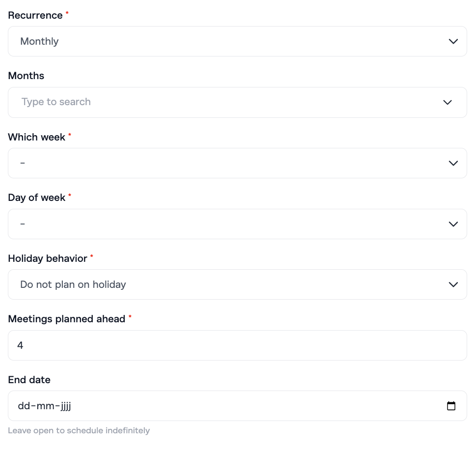Viewport: 476px width, 449px height.
Task: Click the Day of week chevron arrow
Action: [453, 224]
